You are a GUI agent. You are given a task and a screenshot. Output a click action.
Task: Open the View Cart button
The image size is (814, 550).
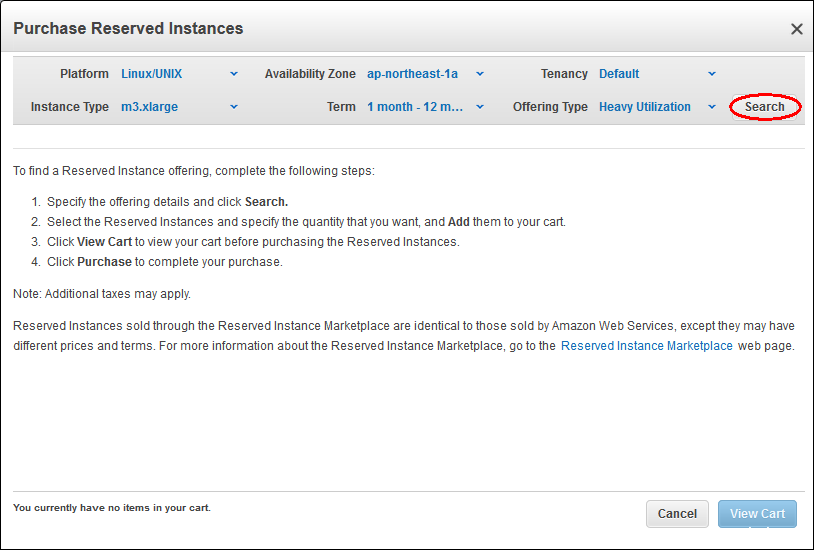coord(757,514)
